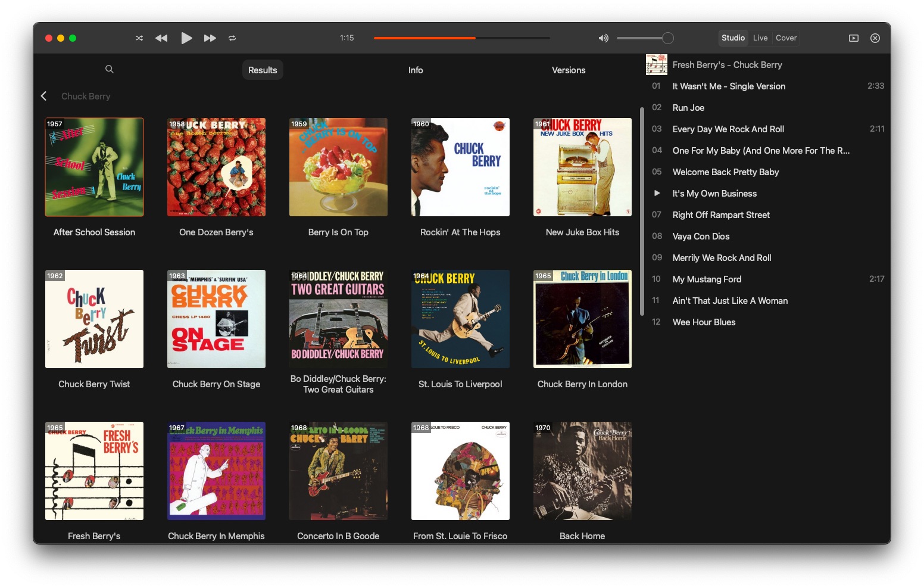Start playback with the play button

(x=186, y=38)
